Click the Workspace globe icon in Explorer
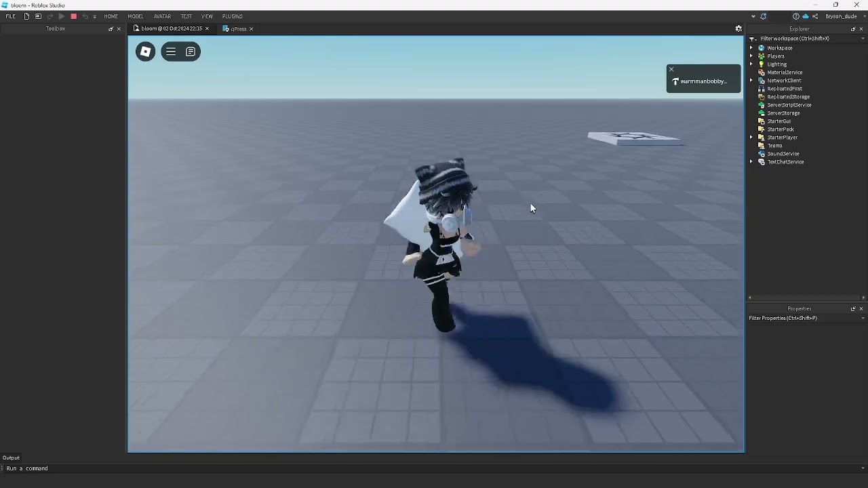This screenshot has height=488, width=868. click(x=762, y=48)
